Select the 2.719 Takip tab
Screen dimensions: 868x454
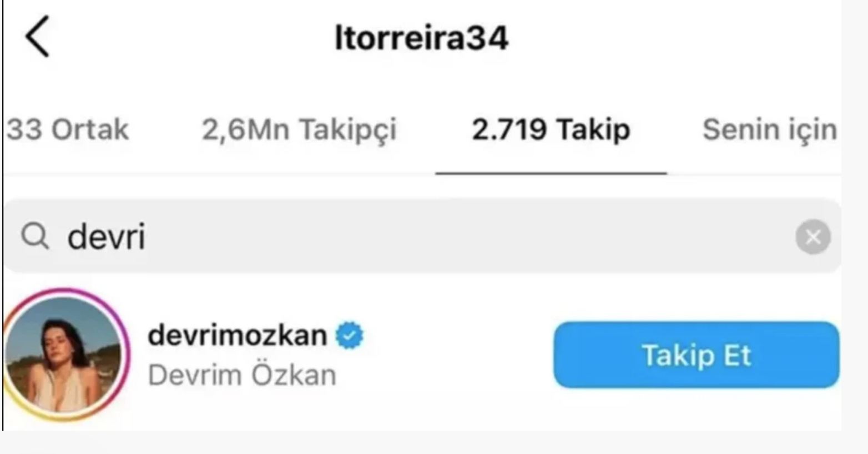[x=551, y=130]
